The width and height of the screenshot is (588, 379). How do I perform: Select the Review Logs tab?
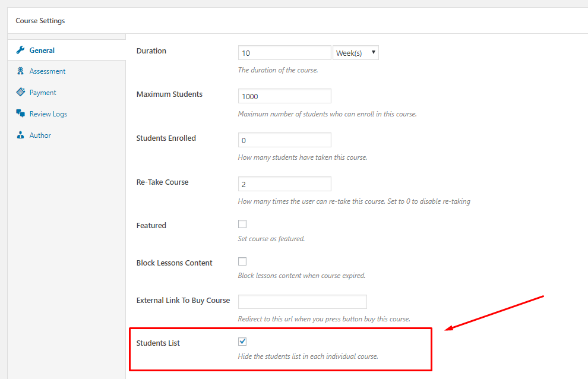click(x=48, y=114)
